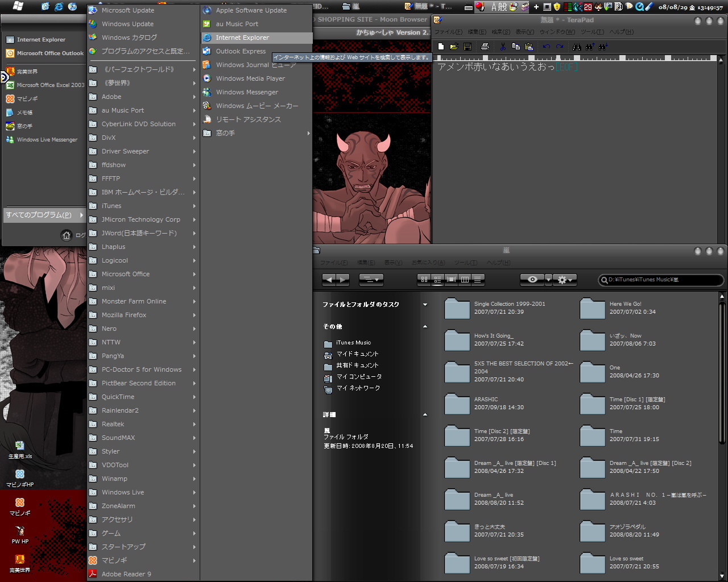Click the 嵐 folder taskbar button
728x582 pixels.
(351, 7)
